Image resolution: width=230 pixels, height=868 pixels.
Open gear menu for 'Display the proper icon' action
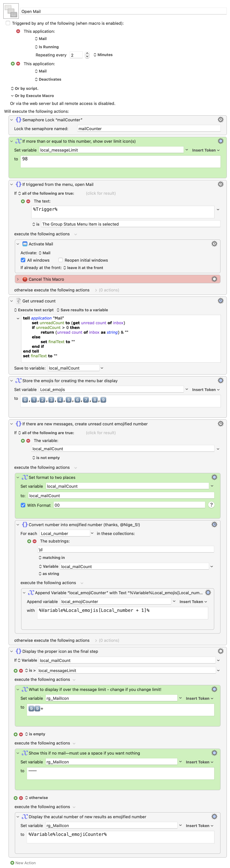pos(221,651)
